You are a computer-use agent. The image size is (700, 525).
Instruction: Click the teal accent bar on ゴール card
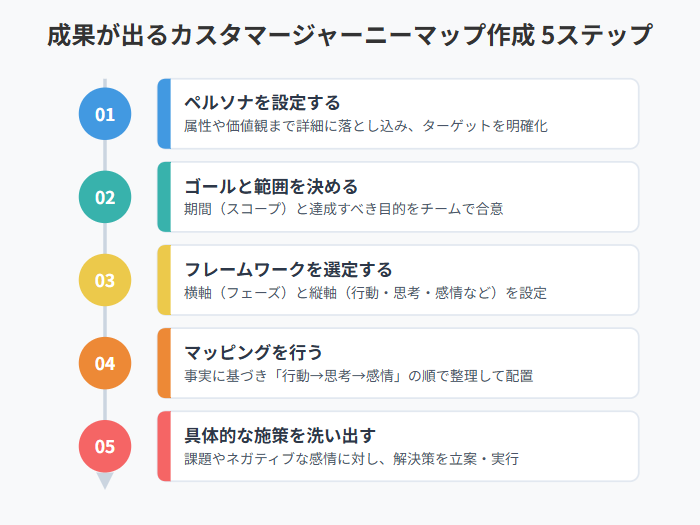coord(165,197)
